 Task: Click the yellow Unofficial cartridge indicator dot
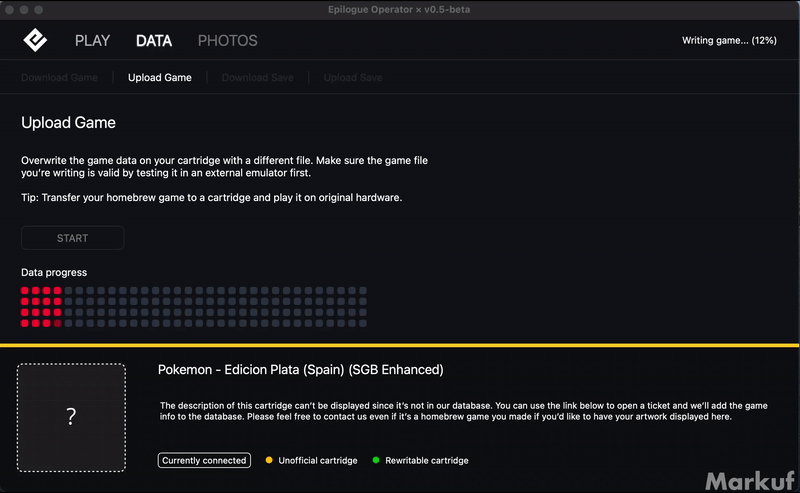(x=269, y=460)
